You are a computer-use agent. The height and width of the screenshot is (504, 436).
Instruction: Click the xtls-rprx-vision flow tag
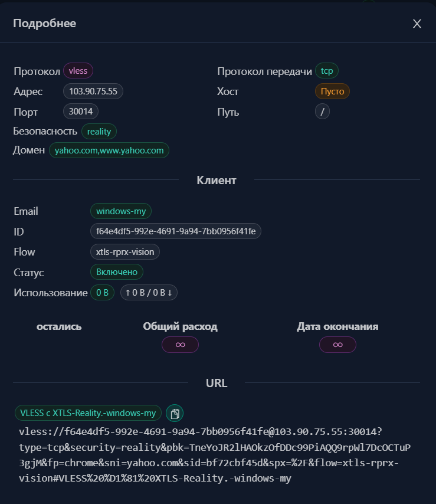click(x=125, y=251)
